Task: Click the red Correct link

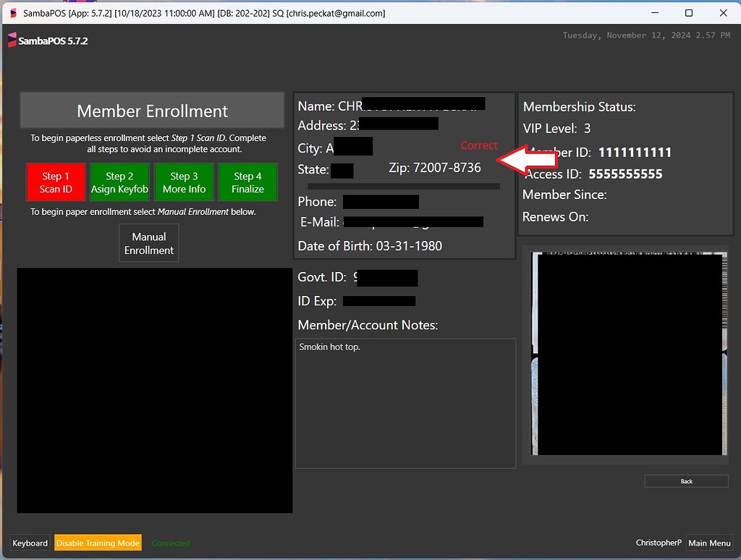Action: 479,145
